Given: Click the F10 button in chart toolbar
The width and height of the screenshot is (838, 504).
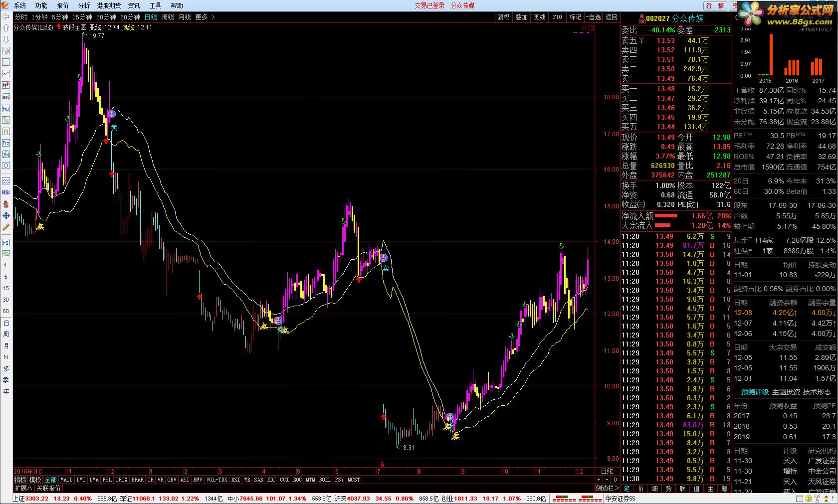Looking at the screenshot, I should pyautogui.click(x=558, y=17).
